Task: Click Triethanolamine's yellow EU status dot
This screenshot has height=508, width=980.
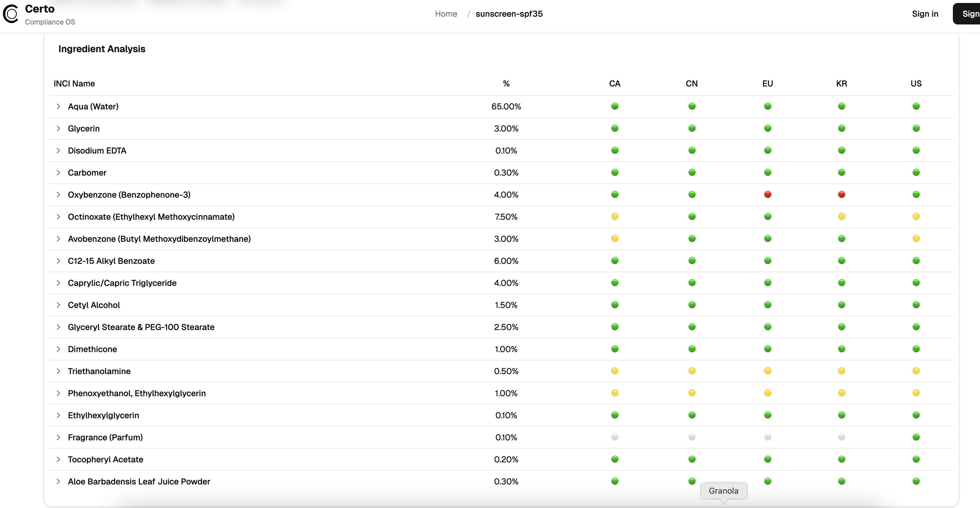Action: 768,371
